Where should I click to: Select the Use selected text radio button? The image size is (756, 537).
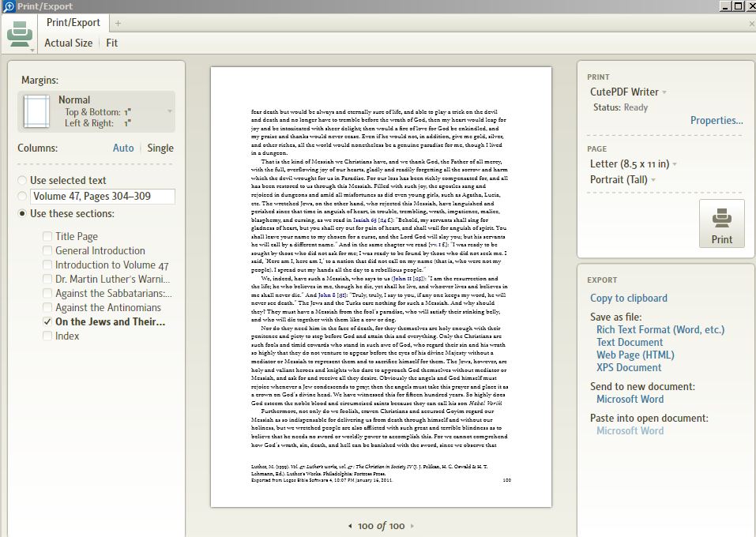pyautogui.click(x=22, y=180)
